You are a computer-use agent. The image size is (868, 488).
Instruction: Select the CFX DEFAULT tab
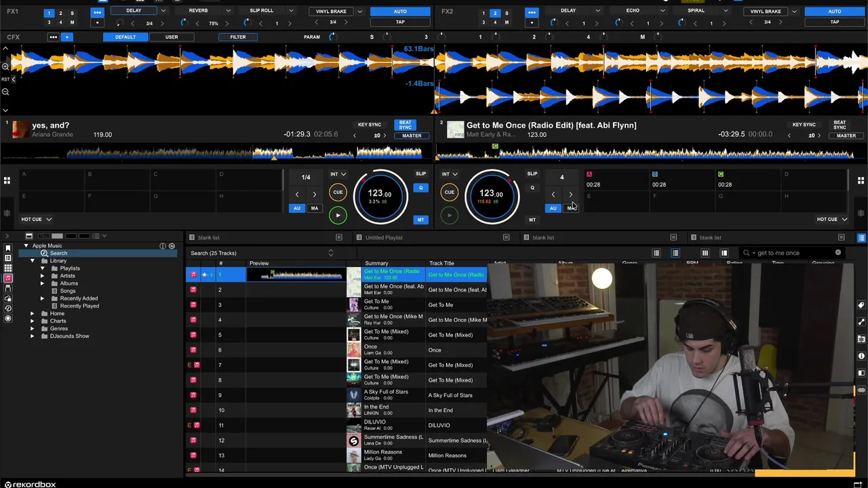click(x=125, y=37)
